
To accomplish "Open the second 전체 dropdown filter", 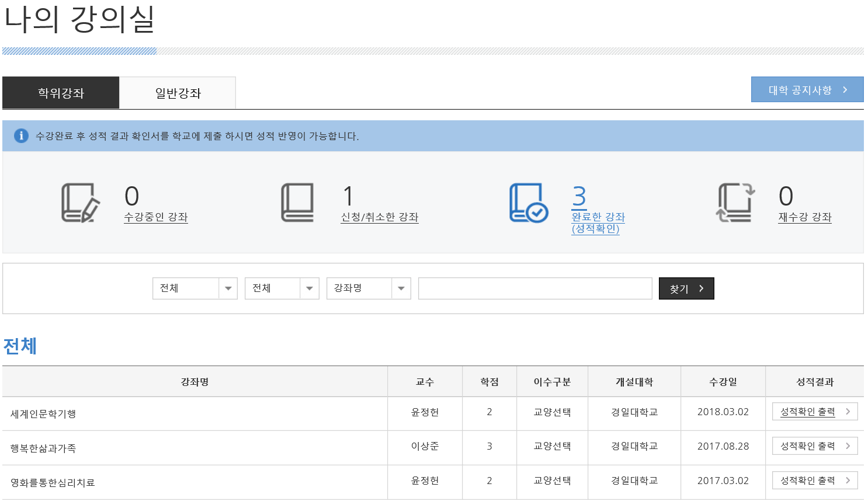I will [282, 288].
